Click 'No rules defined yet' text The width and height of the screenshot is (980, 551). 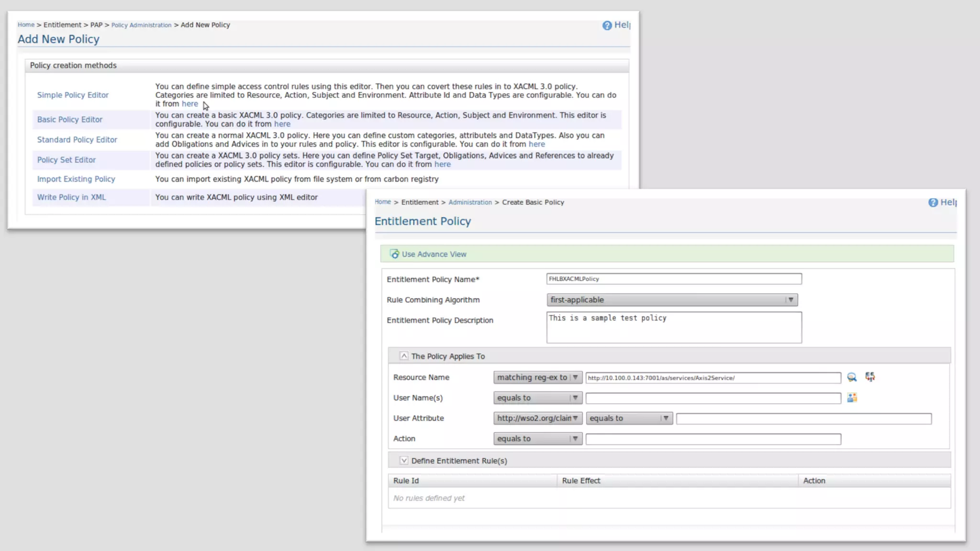[429, 498]
